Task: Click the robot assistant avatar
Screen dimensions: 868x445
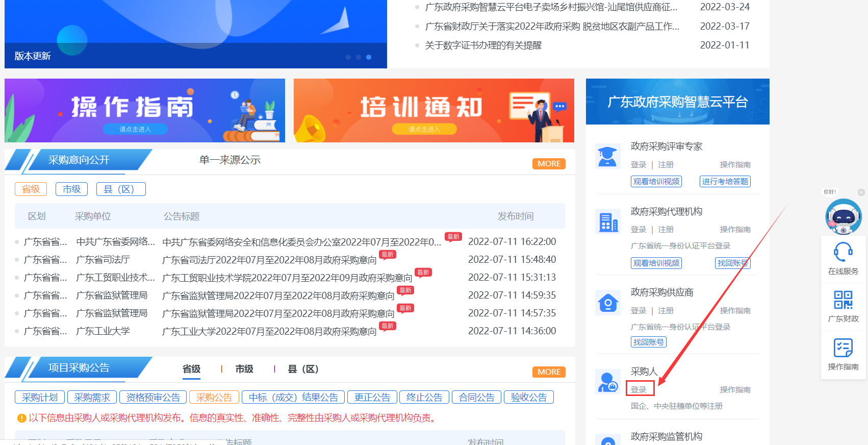Action: point(843,216)
